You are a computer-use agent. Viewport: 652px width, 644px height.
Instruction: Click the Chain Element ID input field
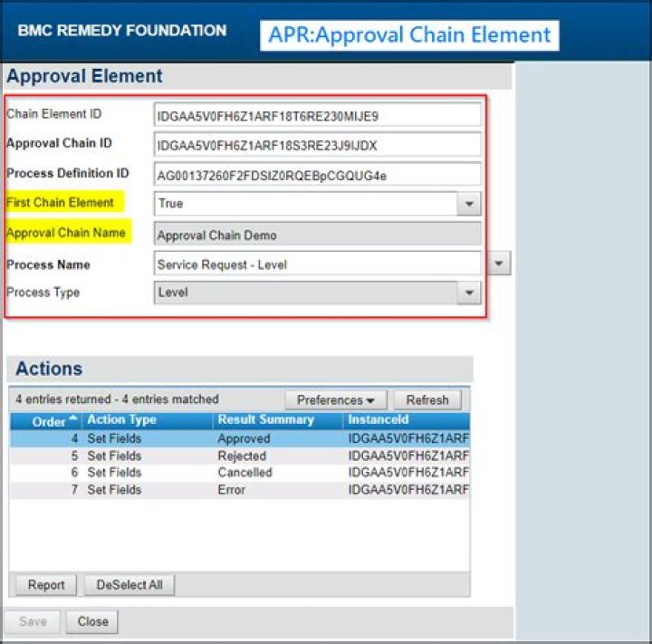click(x=317, y=115)
